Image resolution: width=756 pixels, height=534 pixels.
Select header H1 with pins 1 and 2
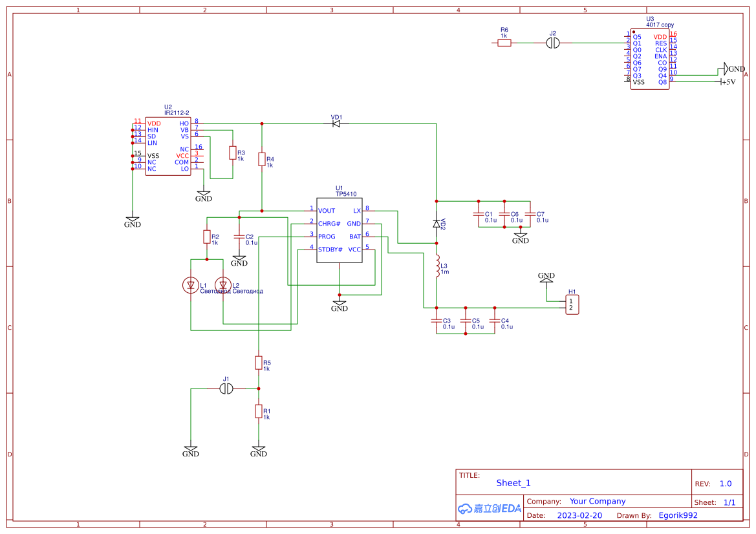pos(572,304)
